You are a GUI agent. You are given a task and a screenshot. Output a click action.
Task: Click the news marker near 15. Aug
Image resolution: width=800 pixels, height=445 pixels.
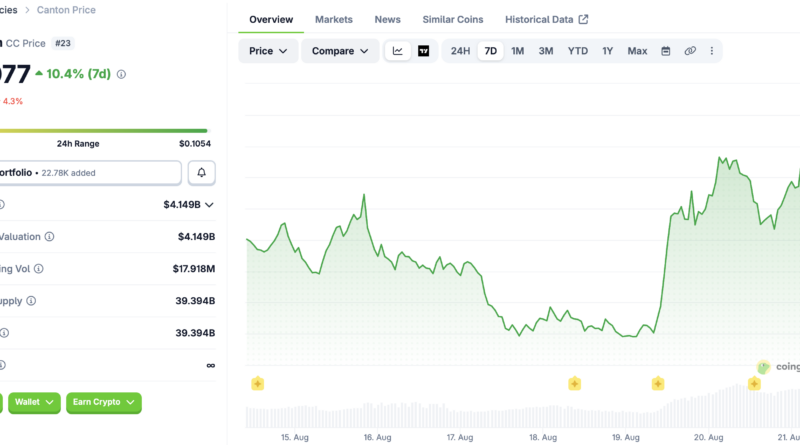point(258,384)
